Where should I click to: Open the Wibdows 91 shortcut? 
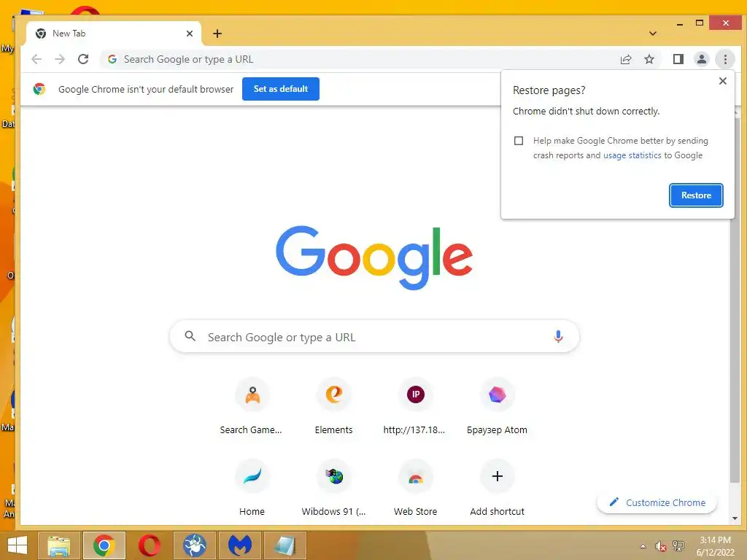333,488
